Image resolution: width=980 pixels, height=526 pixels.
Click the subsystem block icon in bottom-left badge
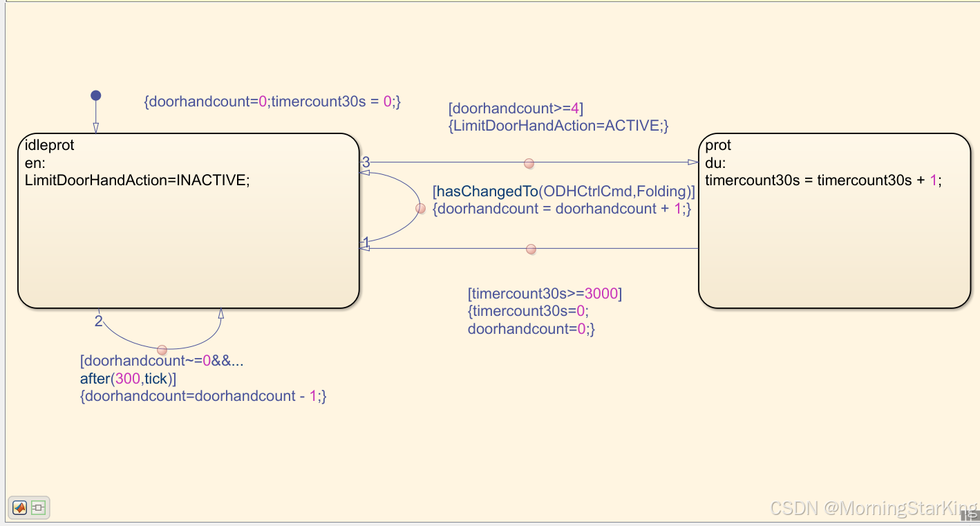[x=38, y=507]
